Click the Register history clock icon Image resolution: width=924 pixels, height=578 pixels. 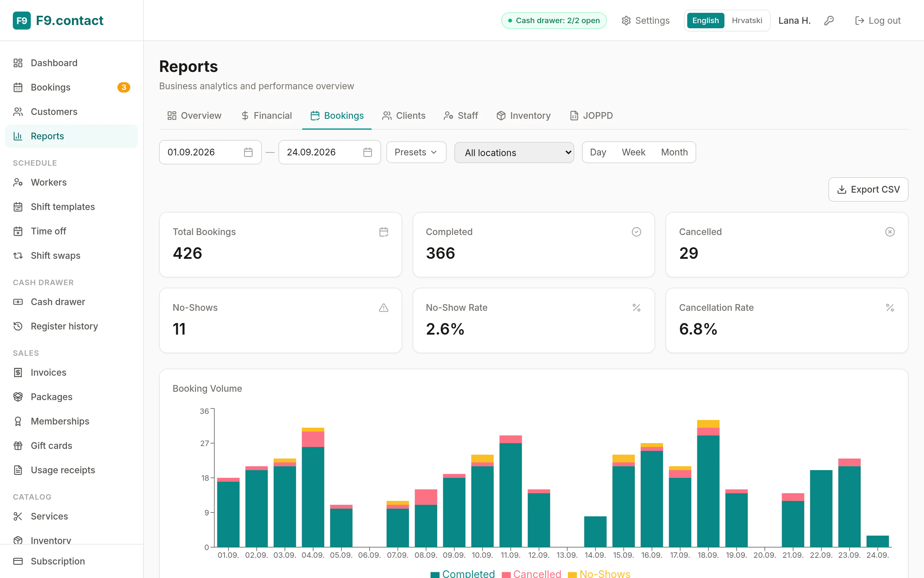[x=18, y=326]
